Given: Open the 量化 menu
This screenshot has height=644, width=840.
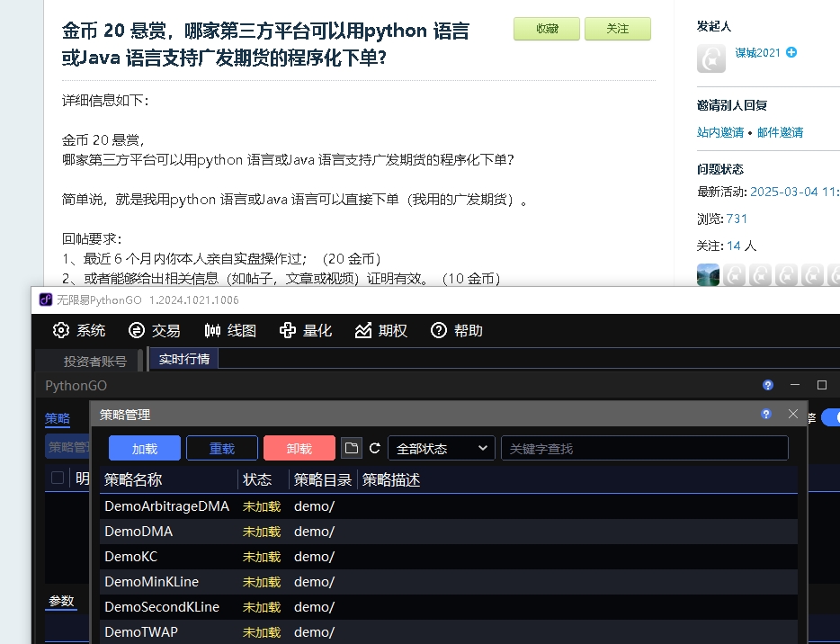Looking at the screenshot, I should click(x=306, y=331).
